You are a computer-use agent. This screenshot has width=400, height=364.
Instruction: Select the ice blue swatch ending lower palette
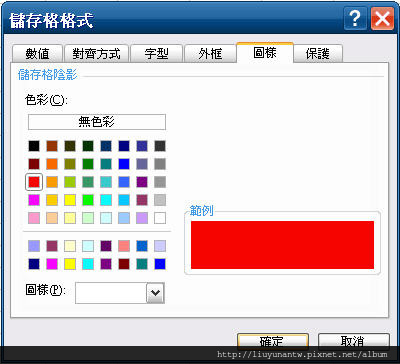(160, 246)
